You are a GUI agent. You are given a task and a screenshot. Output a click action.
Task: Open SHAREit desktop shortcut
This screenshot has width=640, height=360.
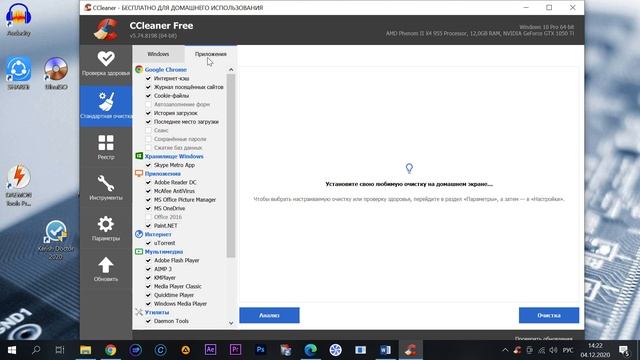[19, 73]
